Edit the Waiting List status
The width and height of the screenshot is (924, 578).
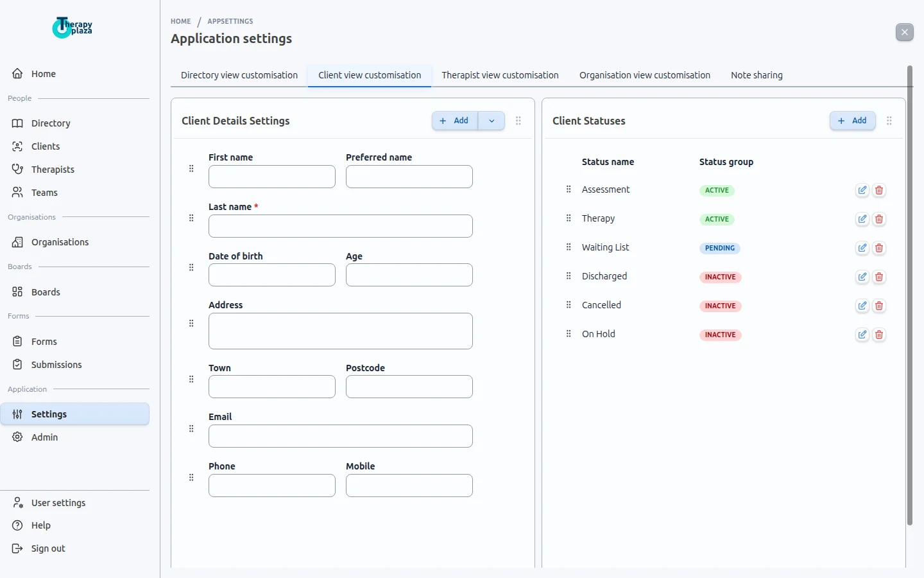[x=862, y=248]
